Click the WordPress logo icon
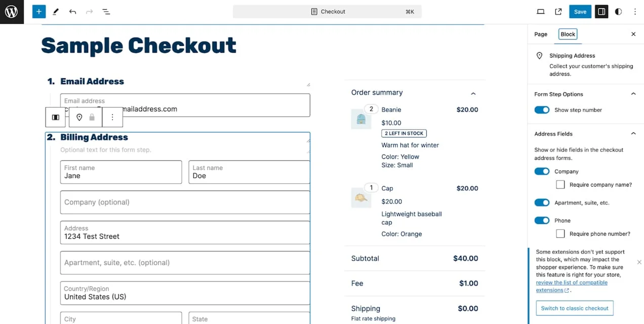The image size is (644, 324). click(x=12, y=11)
